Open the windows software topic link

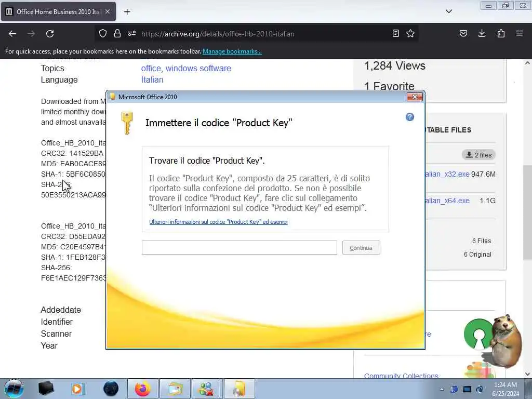(x=198, y=68)
